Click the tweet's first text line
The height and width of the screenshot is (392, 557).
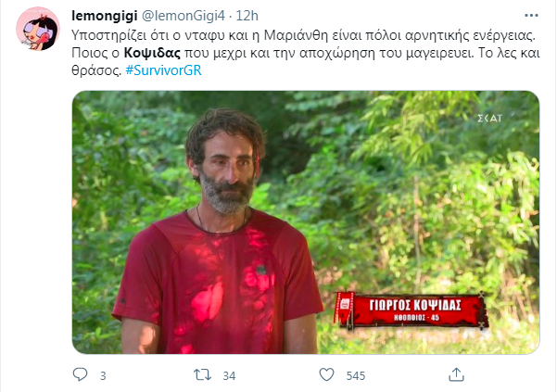click(x=303, y=35)
